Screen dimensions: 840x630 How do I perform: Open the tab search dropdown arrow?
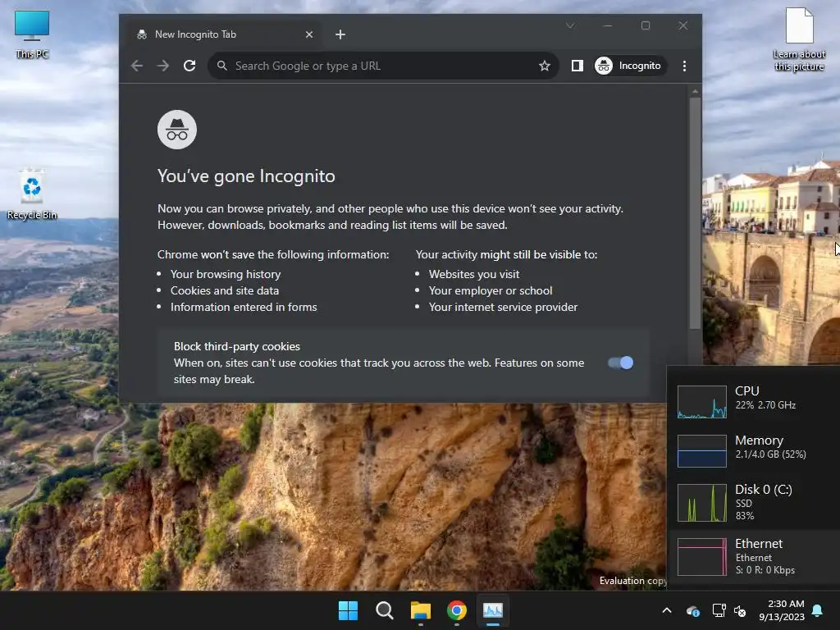point(570,25)
